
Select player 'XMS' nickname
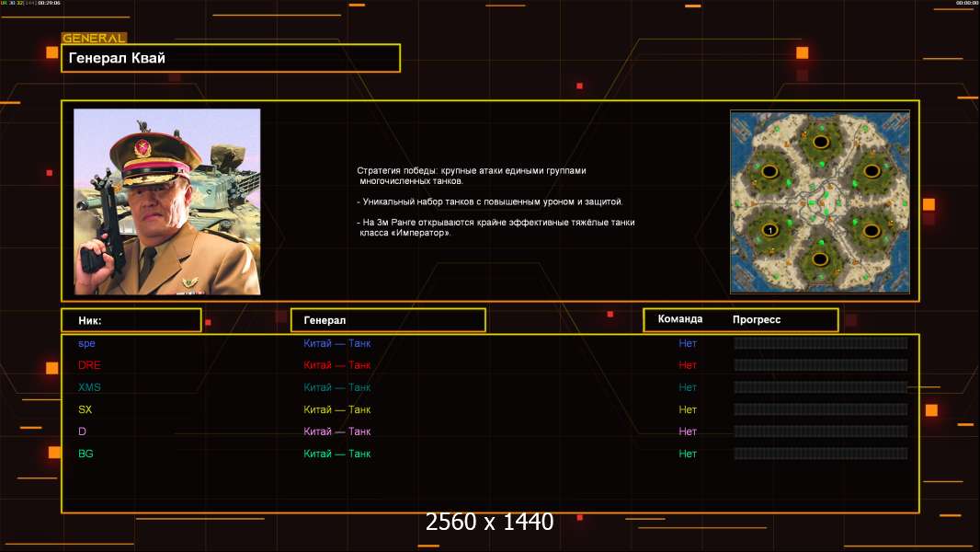[90, 387]
